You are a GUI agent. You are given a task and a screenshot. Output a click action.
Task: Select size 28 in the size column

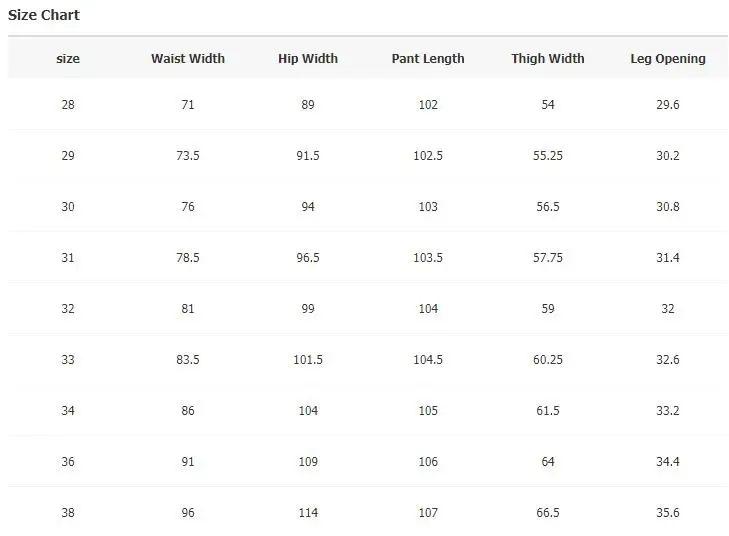[x=68, y=105]
